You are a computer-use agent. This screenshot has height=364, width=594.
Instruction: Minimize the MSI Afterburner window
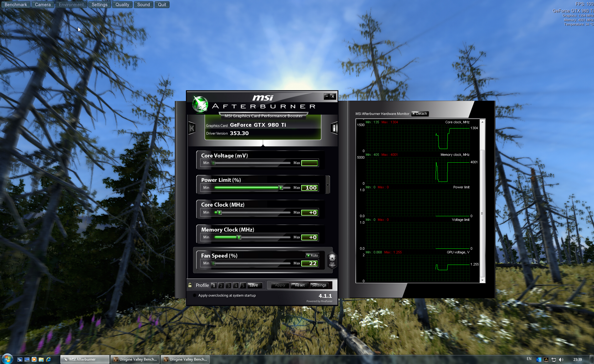point(327,96)
